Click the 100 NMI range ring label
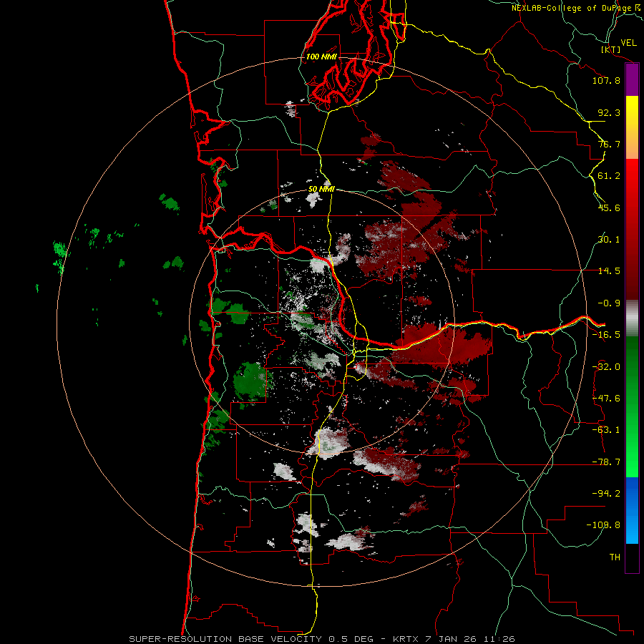Screen dimensions: 644x644 tap(321, 57)
